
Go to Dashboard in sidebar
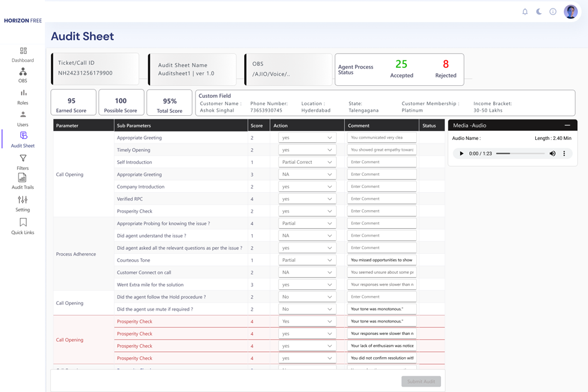tap(23, 55)
